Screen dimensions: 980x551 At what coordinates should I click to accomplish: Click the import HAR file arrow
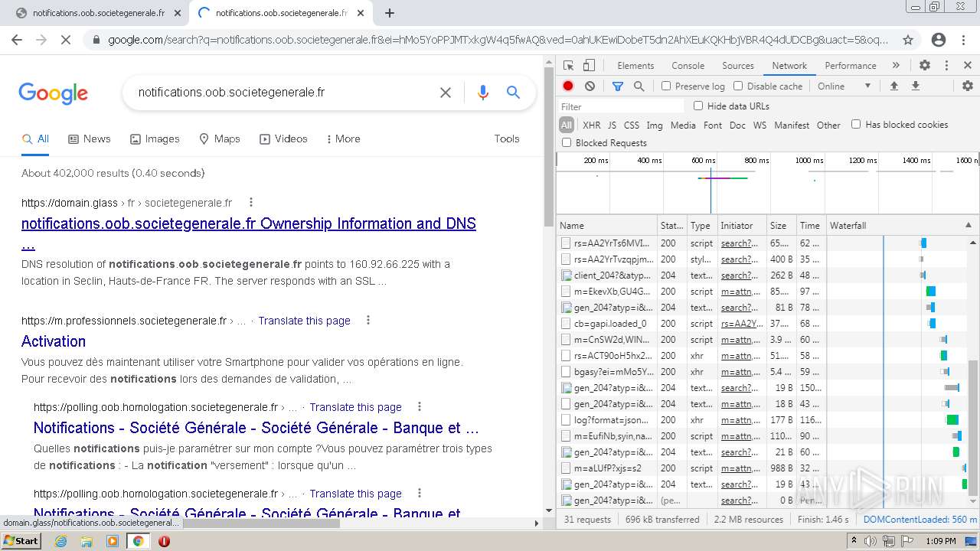893,86
